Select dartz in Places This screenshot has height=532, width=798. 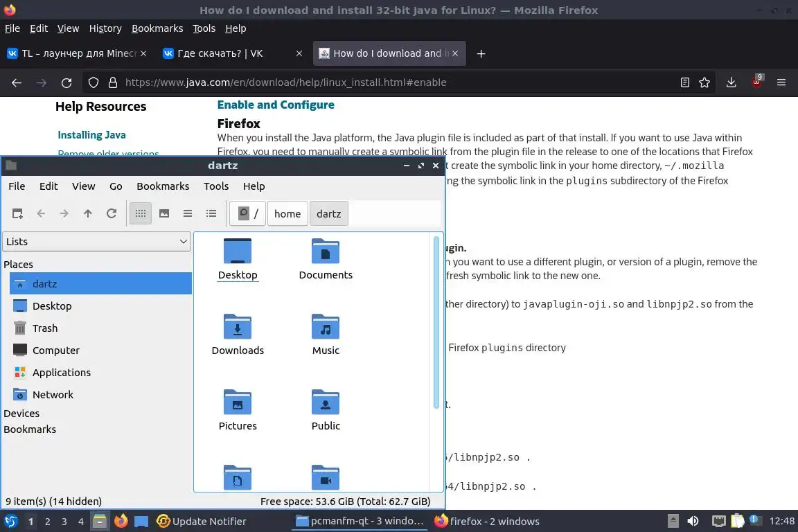click(x=100, y=283)
